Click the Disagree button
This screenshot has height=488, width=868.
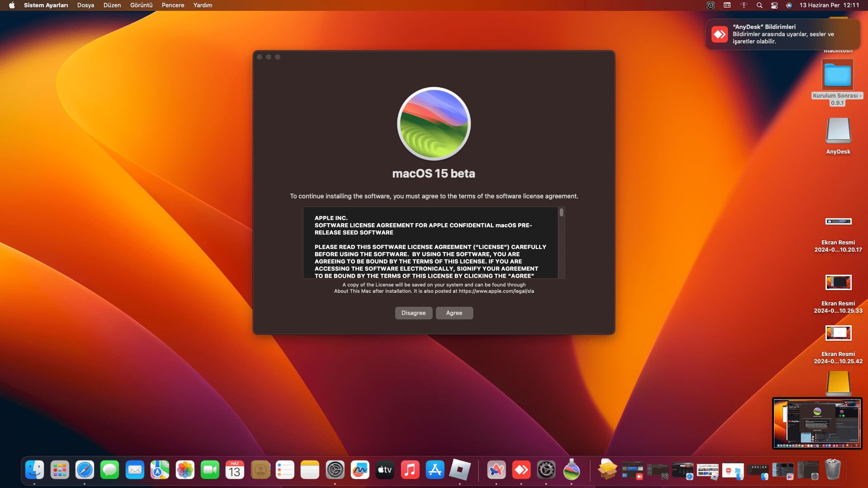(413, 313)
